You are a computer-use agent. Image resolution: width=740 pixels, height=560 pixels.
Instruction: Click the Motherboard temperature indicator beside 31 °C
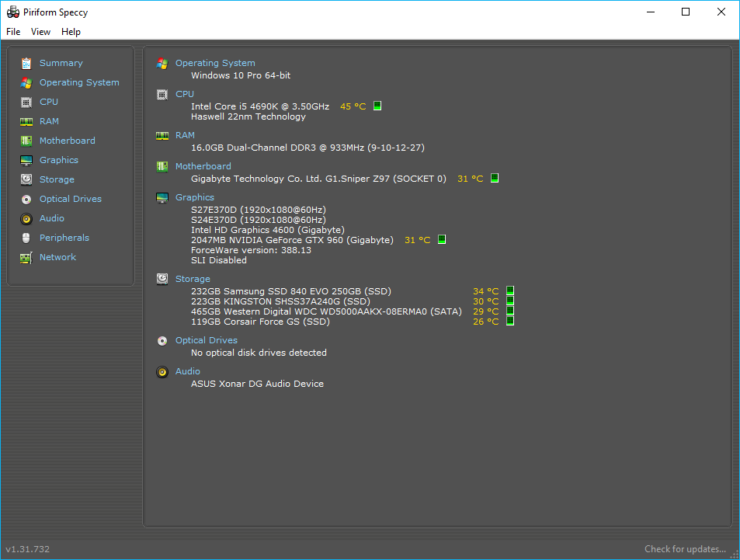tap(495, 178)
